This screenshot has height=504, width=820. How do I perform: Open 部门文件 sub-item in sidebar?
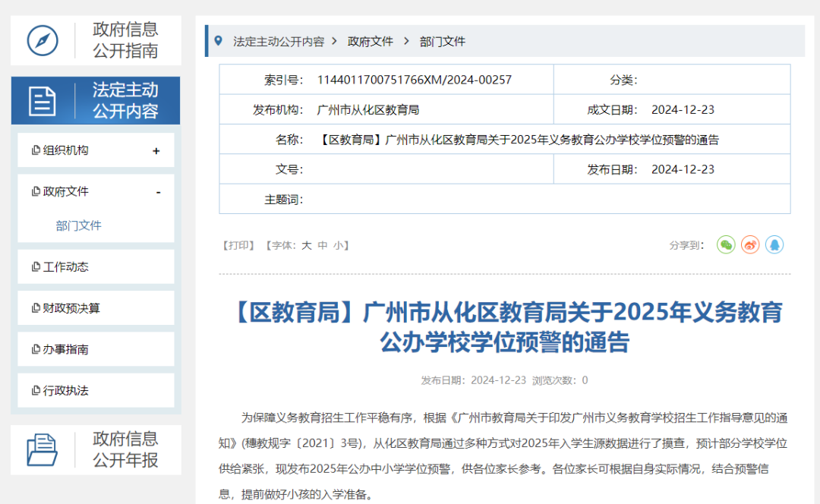click(x=78, y=225)
